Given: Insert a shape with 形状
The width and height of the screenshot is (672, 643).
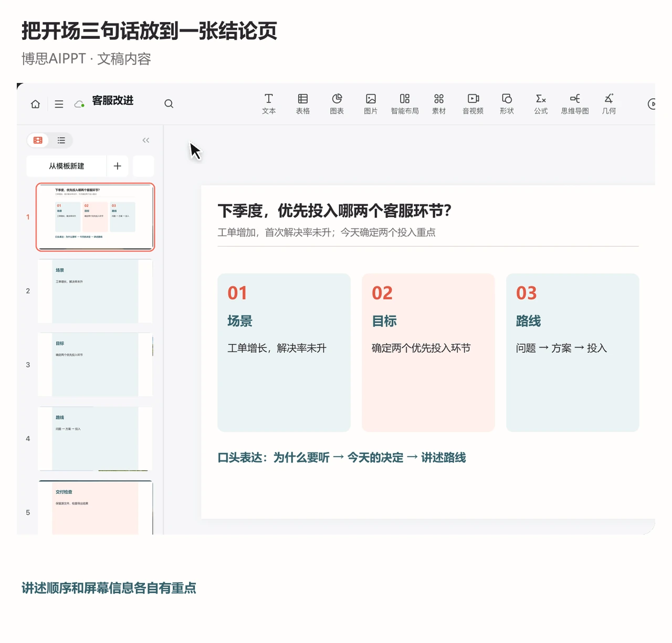Looking at the screenshot, I should coord(507,104).
